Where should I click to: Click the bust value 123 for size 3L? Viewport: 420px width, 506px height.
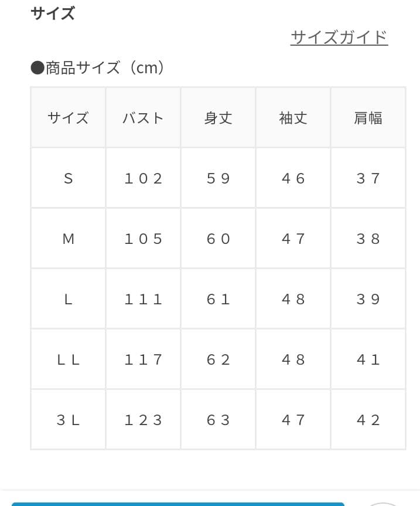pos(143,420)
